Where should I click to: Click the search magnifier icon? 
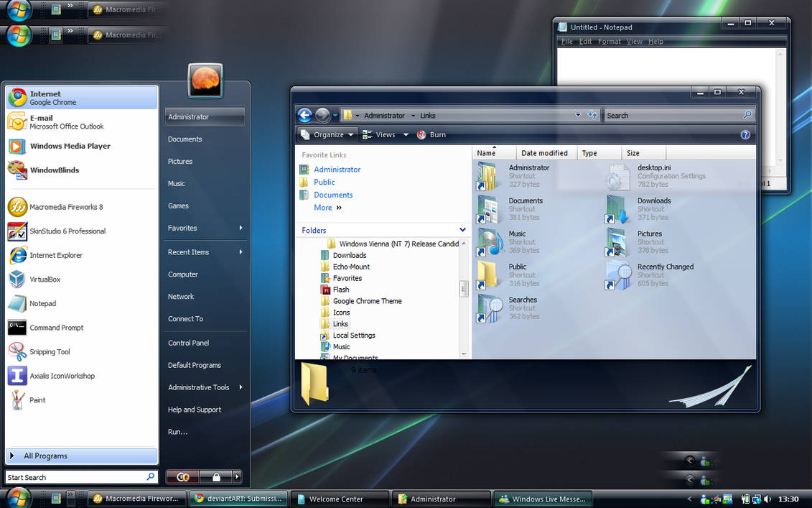[747, 115]
